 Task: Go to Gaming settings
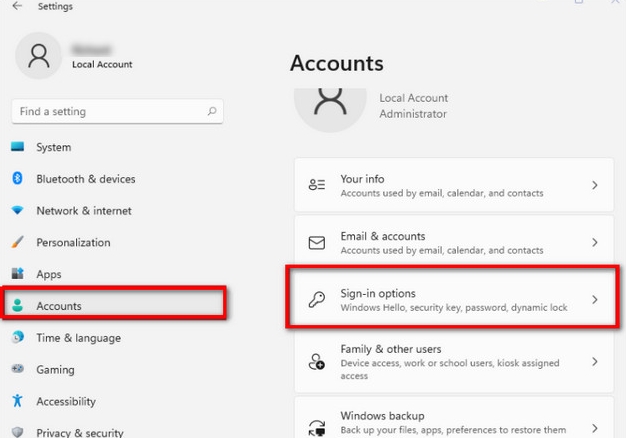[x=117, y=369]
